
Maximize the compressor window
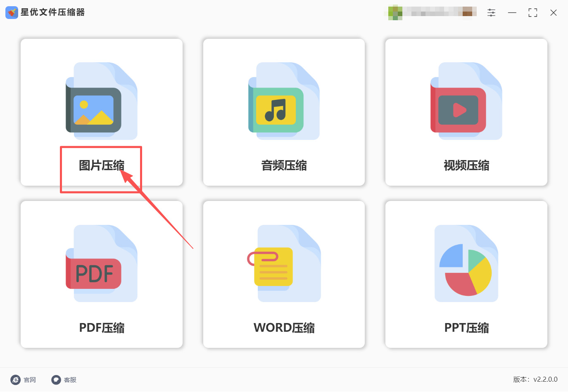click(x=533, y=13)
